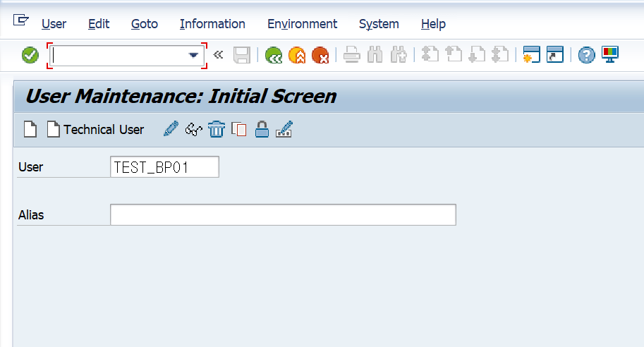Click the Print icon
644x347 pixels.
351,55
